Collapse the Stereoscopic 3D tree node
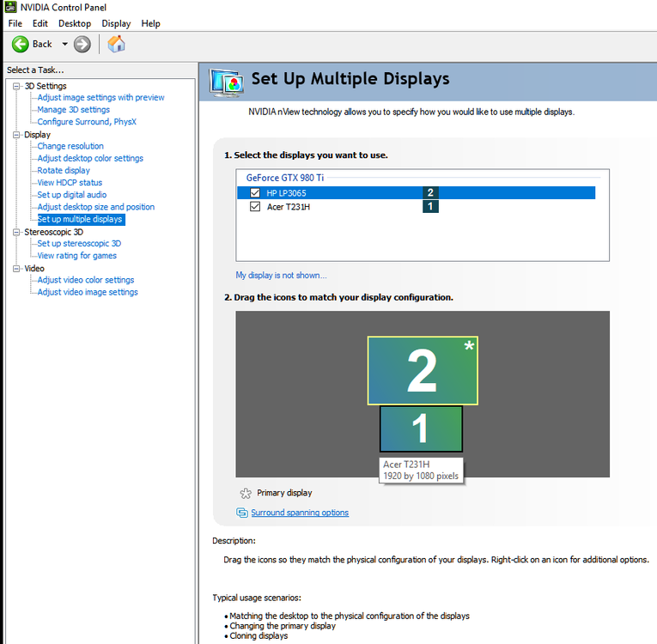This screenshot has height=644, width=657. (x=16, y=232)
